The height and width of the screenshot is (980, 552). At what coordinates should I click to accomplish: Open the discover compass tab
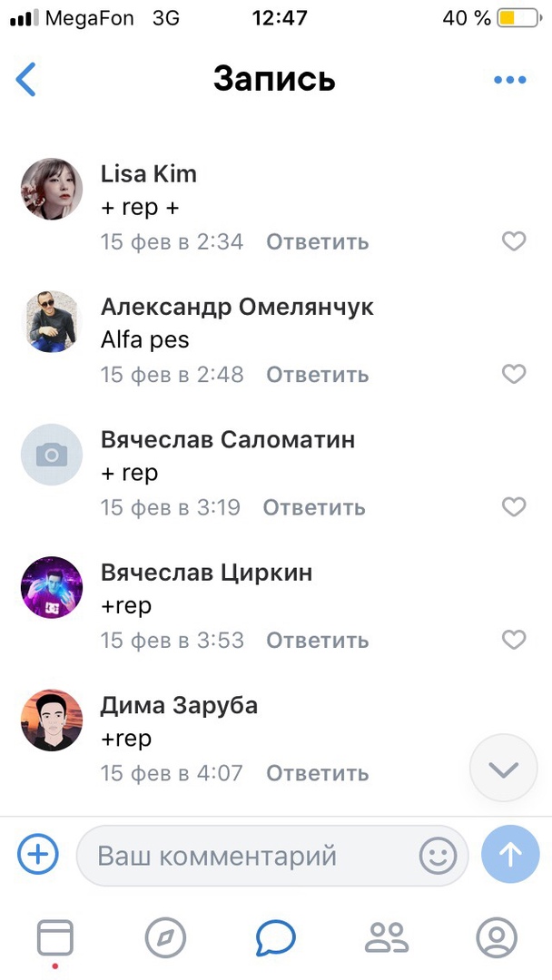(x=165, y=937)
